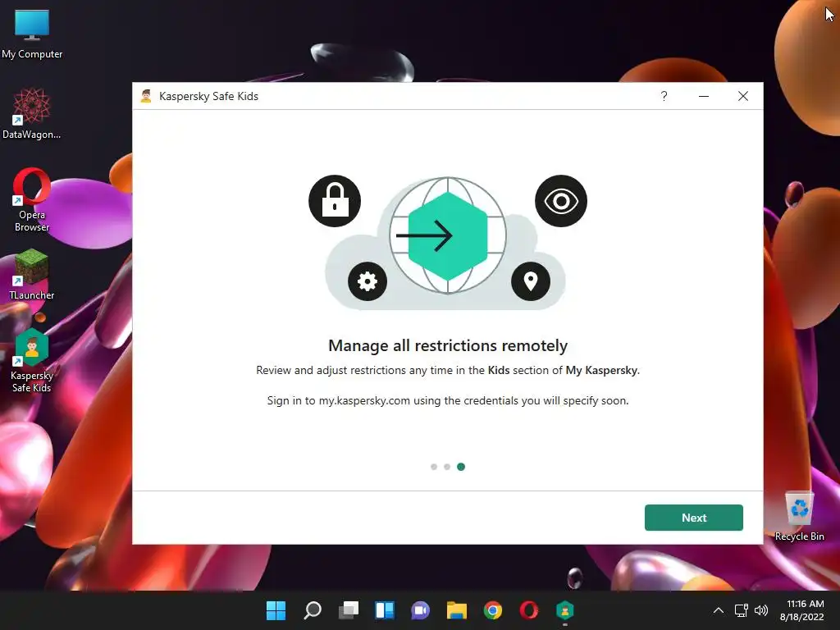840x630 pixels.
Task: Open the Help question mark in Safe Kids
Action: [664, 96]
